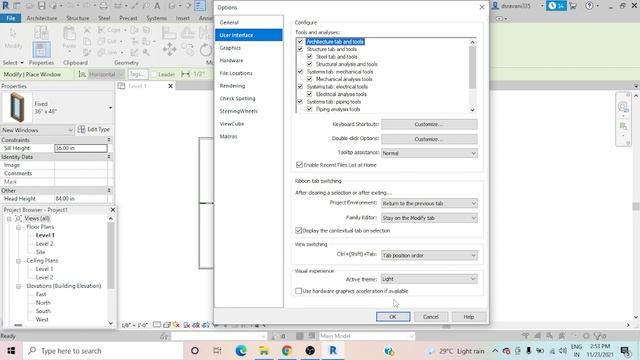Open the New Windows filter dropdown
The image size is (640, 360).
(x=37, y=130)
